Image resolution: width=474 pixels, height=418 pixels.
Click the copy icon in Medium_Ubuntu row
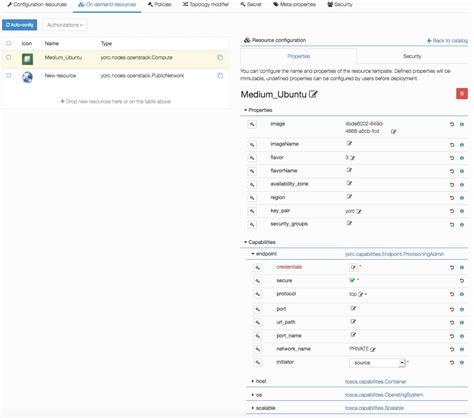click(x=220, y=58)
